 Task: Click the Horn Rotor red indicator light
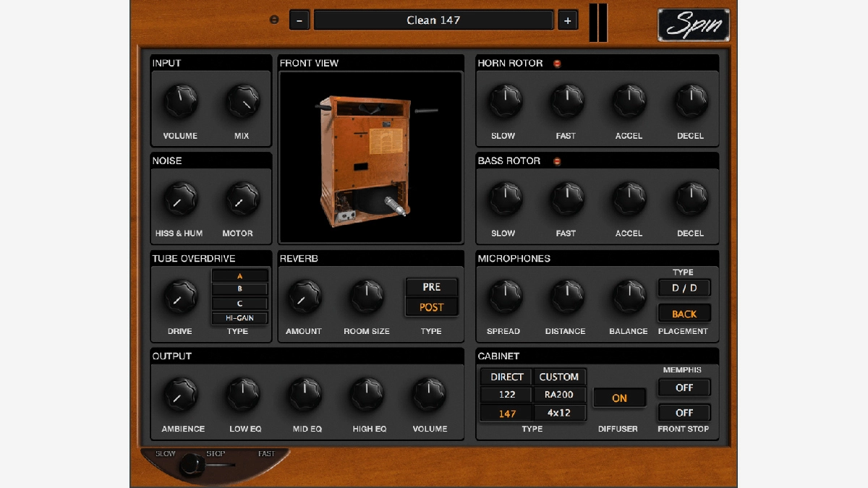[x=557, y=64]
